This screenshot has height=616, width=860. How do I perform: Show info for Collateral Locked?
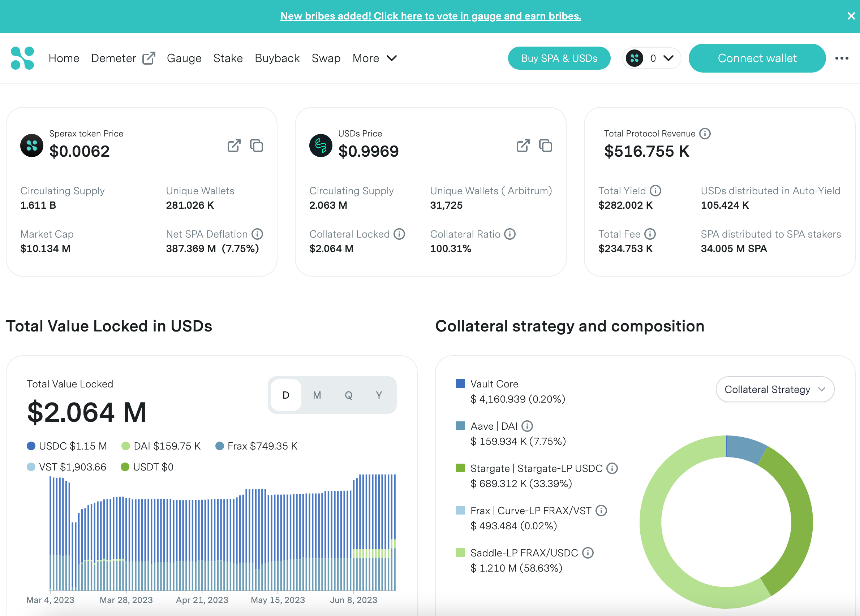(399, 234)
